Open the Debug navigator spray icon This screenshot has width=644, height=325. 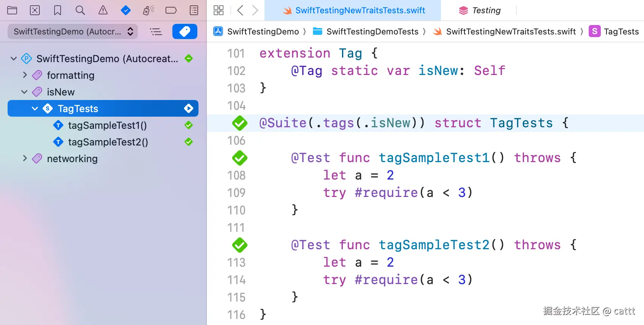148,10
